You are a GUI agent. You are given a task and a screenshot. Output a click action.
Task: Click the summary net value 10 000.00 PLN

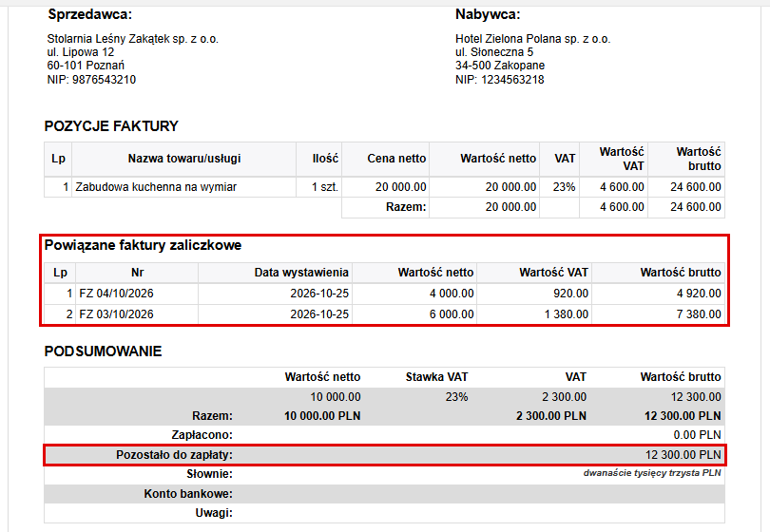point(322,416)
